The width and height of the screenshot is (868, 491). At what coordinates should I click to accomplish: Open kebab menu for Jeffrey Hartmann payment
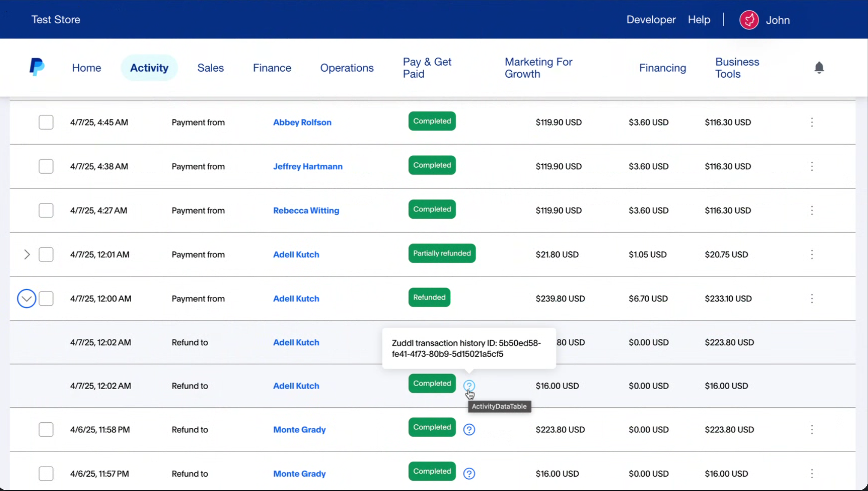[x=812, y=166]
